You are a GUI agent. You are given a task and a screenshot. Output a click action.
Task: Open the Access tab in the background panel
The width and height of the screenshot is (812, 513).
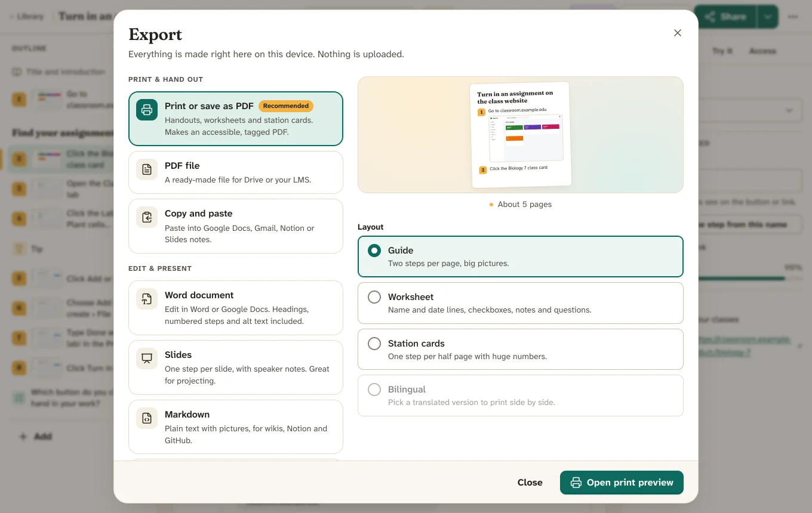[762, 51]
